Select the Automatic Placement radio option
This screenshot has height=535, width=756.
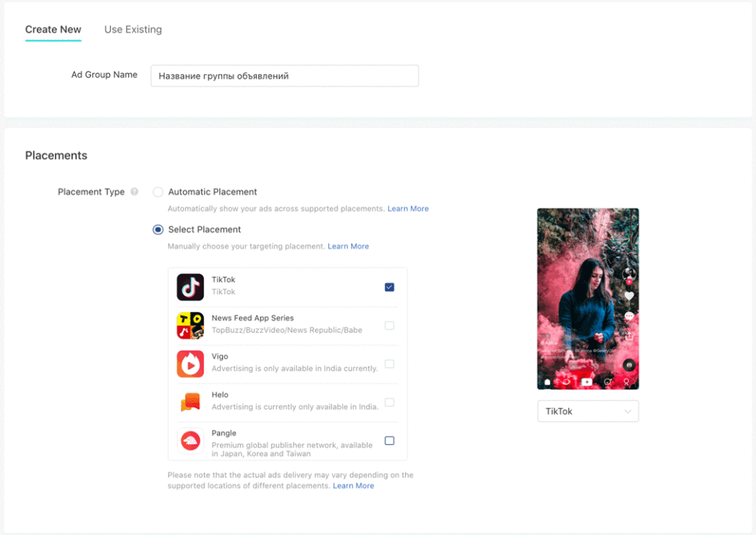click(158, 192)
